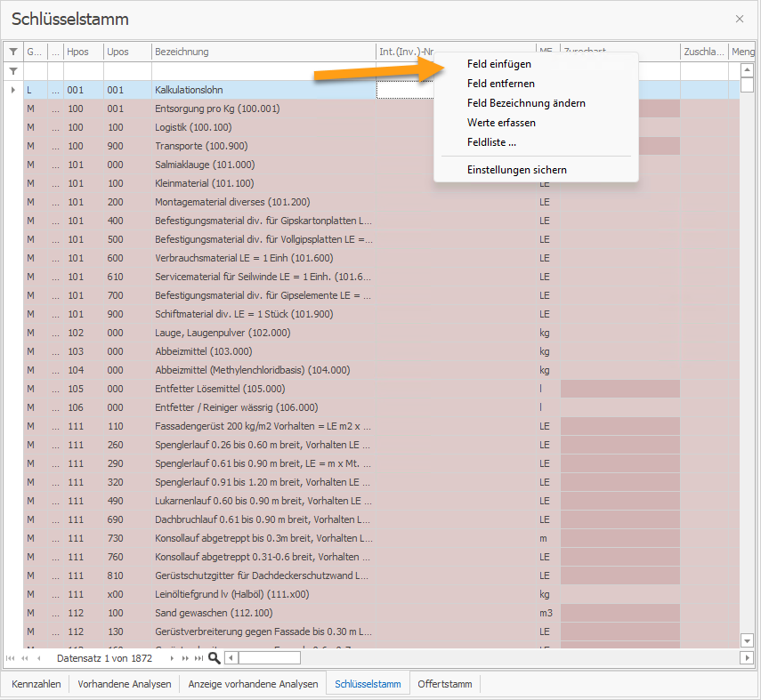Go to the last record in the navigator
This screenshot has height=700, width=761.
coord(199,658)
